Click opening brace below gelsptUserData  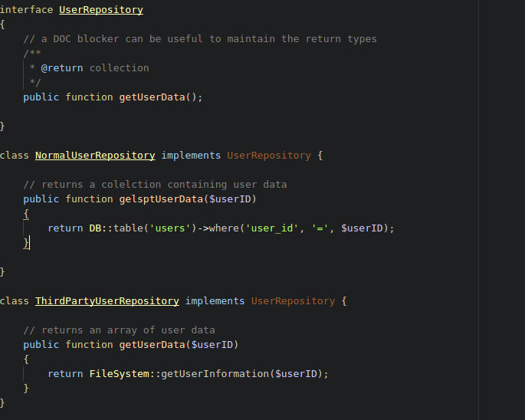pyautogui.click(x=26, y=214)
